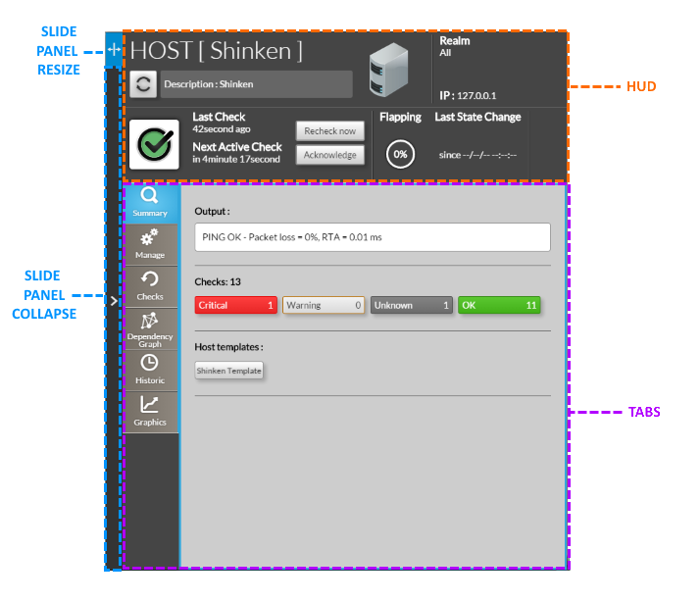Click the green OK status checkmark icon
This screenshot has height=602, width=700.
[154, 145]
